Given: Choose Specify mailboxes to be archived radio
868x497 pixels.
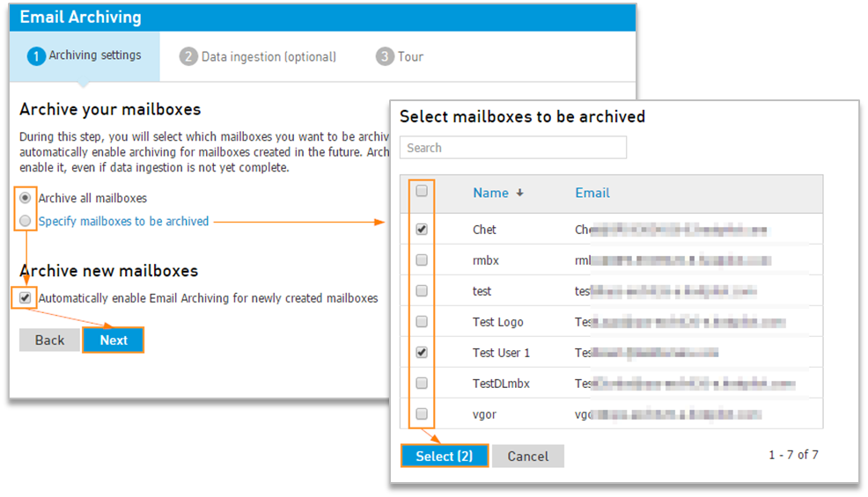Looking at the screenshot, I should (x=25, y=221).
